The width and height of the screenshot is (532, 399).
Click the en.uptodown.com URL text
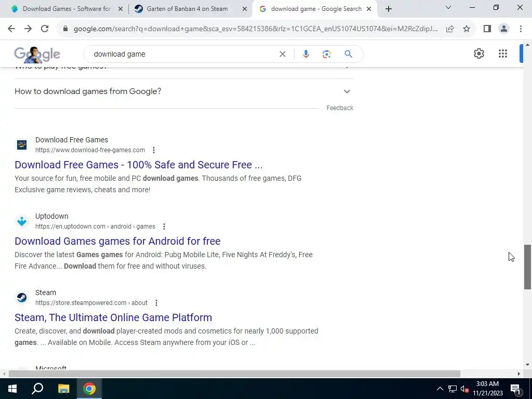[95, 227]
